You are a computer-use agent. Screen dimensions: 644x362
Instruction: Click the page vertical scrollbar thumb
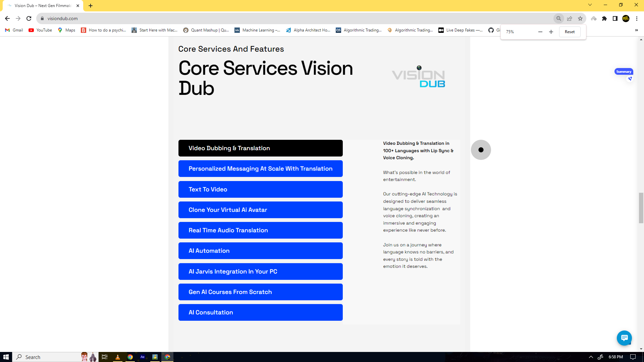click(x=641, y=208)
